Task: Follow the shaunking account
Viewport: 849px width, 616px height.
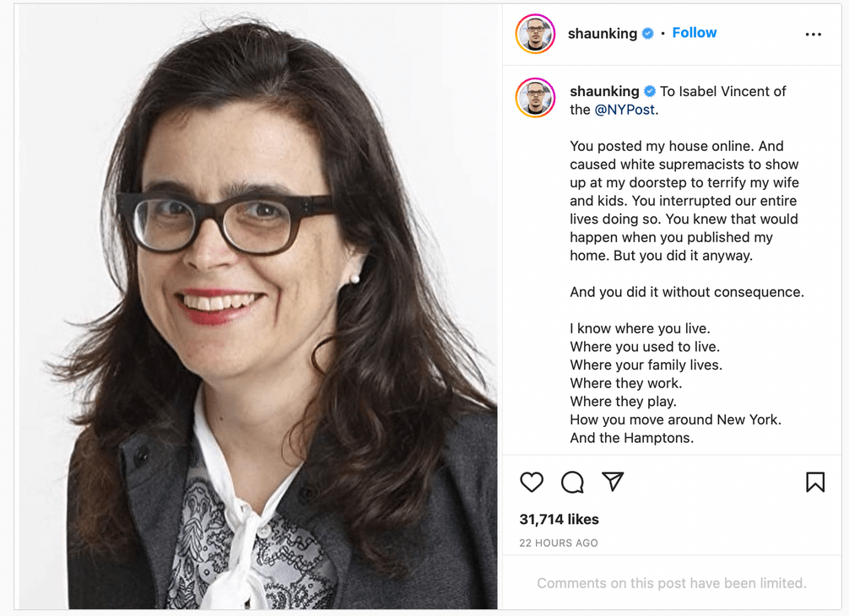Action: (x=695, y=32)
